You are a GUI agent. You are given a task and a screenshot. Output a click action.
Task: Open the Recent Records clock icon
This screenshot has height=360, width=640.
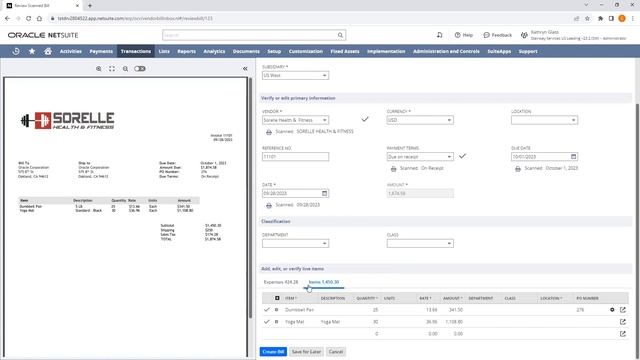click(16, 51)
